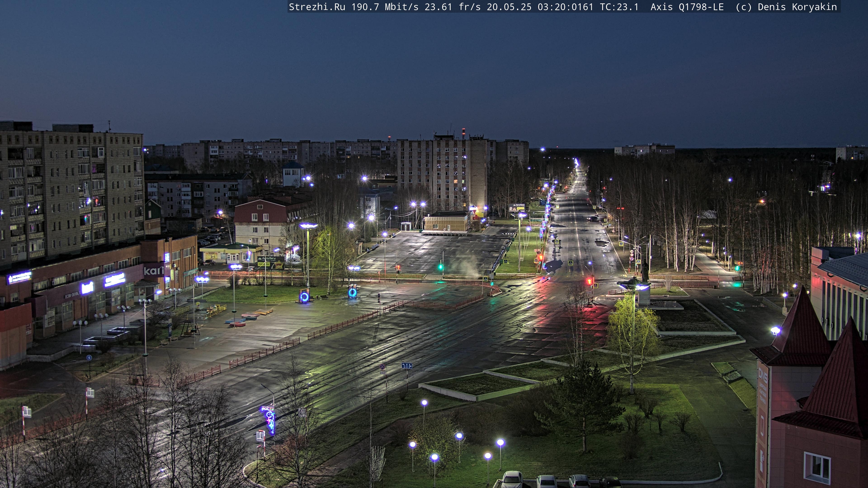Screen dimensions: 868x488
Task: Select the 190.7 Mbit/s bitrate value
Action: (385, 7)
